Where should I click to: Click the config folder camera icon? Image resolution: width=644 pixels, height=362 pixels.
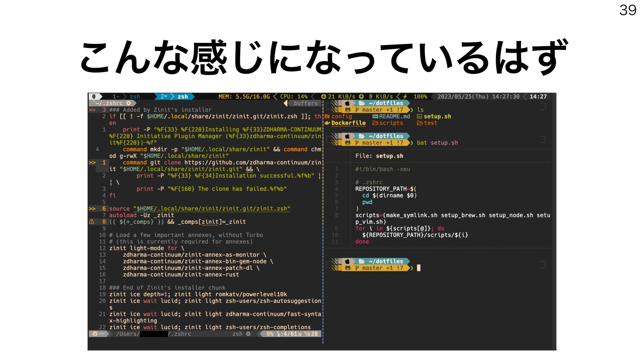(327, 116)
